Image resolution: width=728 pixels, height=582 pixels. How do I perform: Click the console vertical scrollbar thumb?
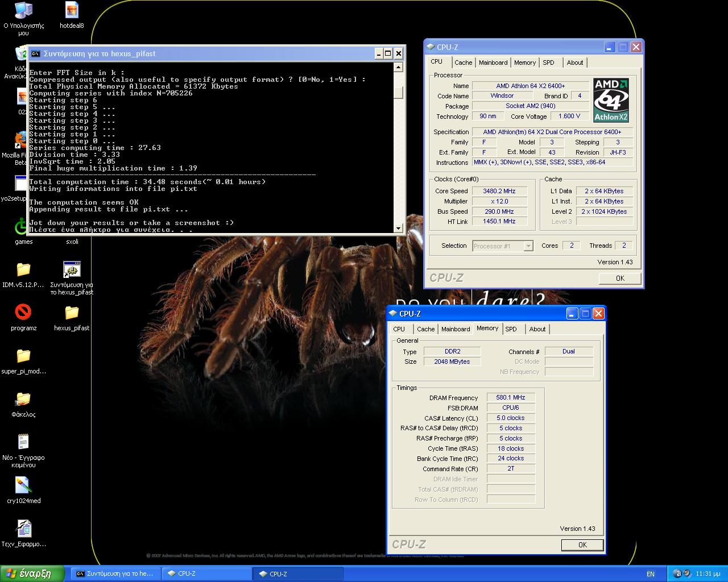pyautogui.click(x=398, y=92)
